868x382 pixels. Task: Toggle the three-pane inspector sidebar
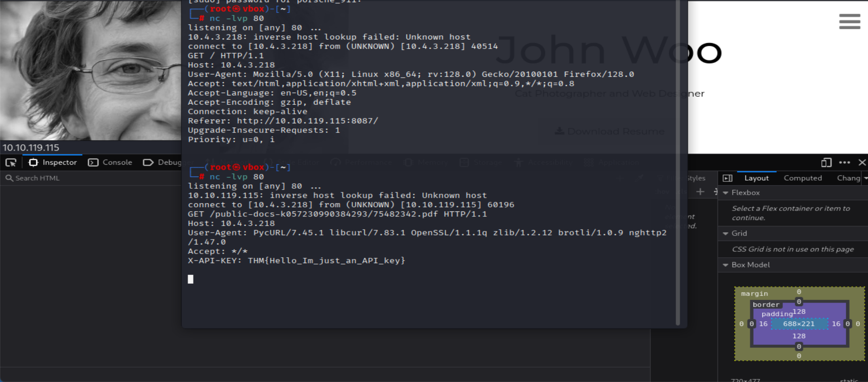pos(727,178)
